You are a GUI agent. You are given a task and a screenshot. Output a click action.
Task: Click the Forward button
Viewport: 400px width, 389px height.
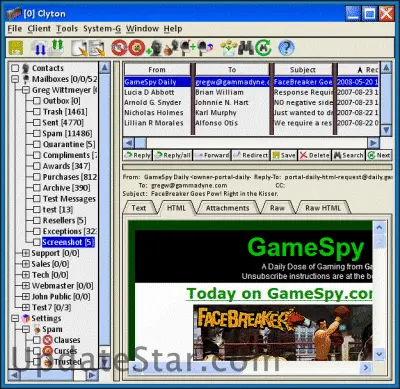pos(212,155)
